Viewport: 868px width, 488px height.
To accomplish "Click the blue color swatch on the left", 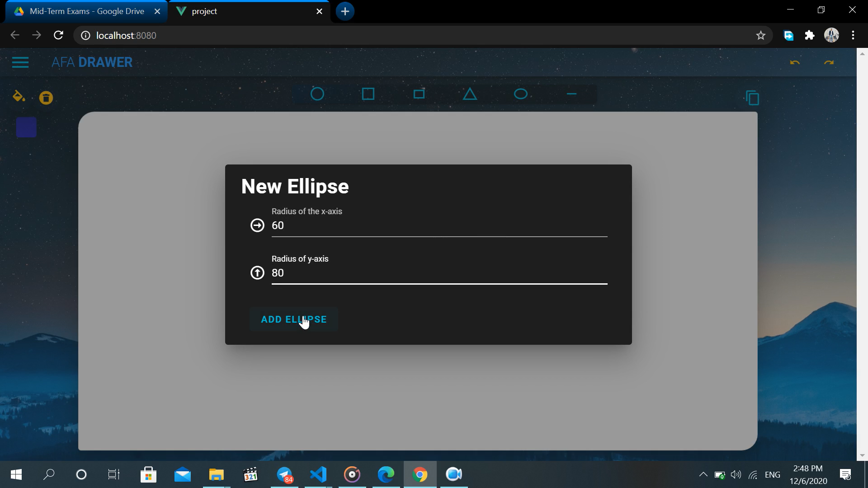I will coord(26,127).
